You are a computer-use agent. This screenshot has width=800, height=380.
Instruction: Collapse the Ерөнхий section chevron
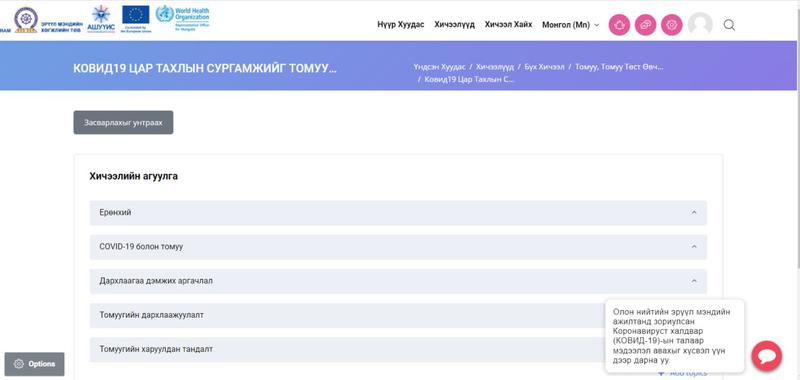coord(694,213)
